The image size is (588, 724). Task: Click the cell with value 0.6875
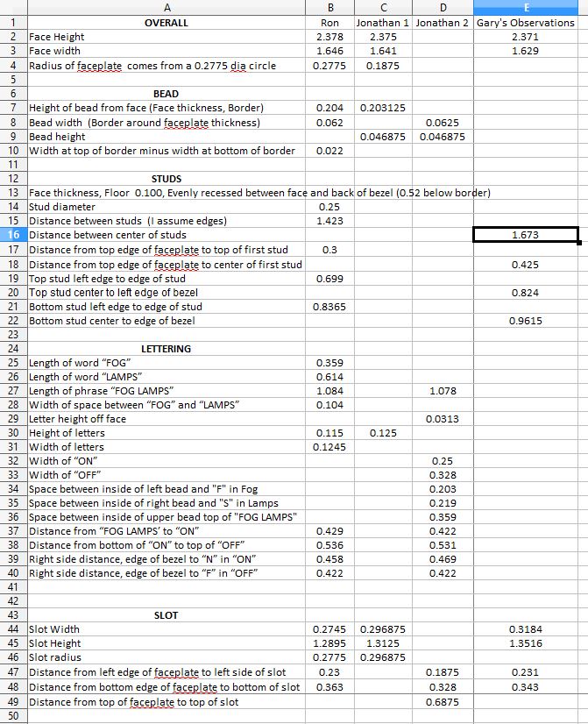[x=442, y=701]
